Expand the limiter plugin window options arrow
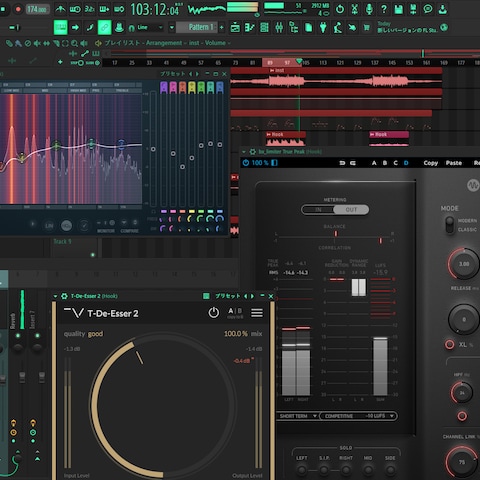This screenshot has width=480, height=480. coord(244,152)
